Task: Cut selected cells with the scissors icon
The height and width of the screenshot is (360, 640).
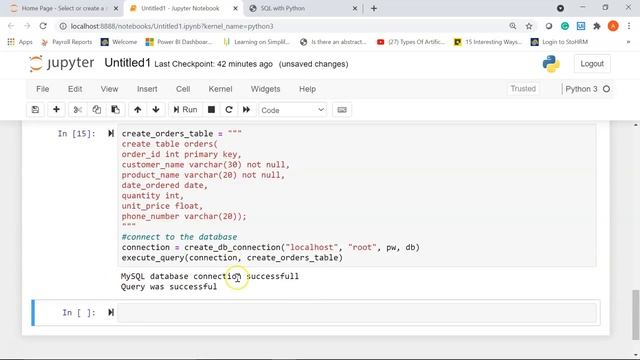Action: click(x=78, y=110)
